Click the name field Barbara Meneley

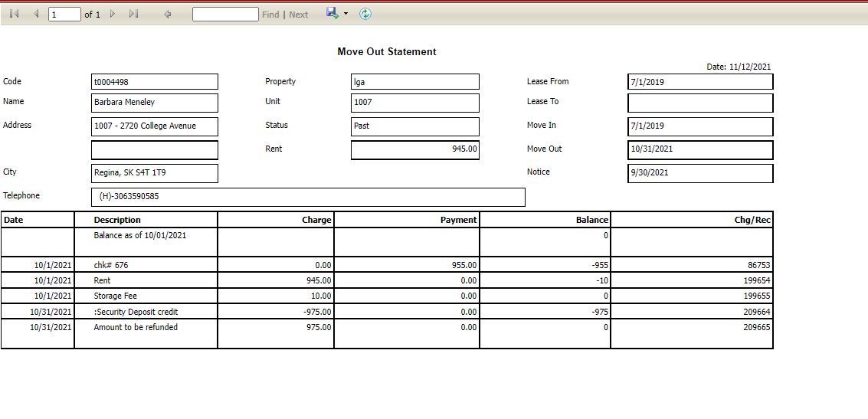coord(155,103)
